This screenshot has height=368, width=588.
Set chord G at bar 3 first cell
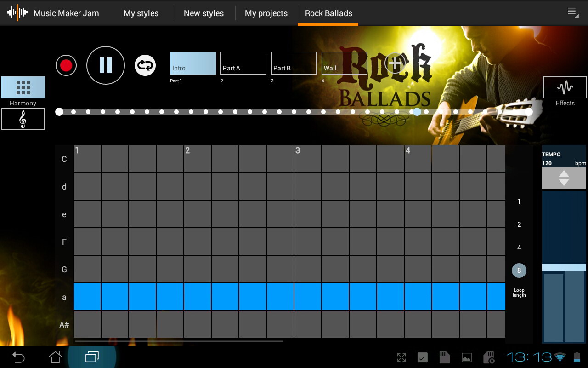[x=308, y=269]
